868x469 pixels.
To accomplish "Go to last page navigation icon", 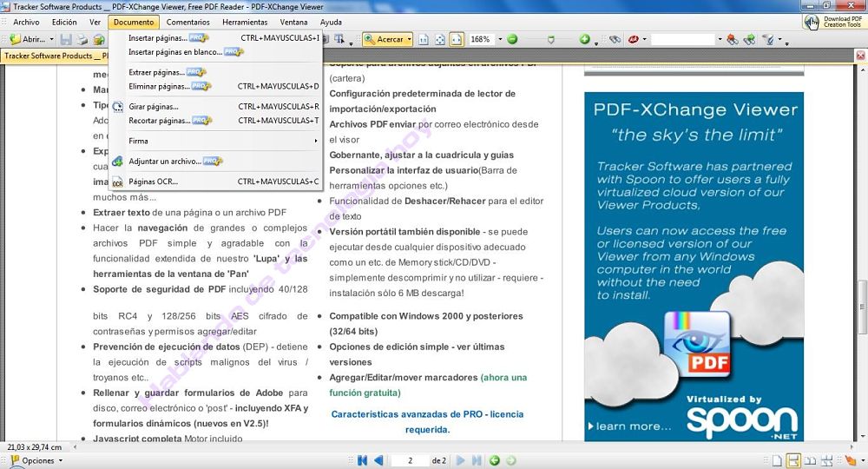I will pos(477,460).
